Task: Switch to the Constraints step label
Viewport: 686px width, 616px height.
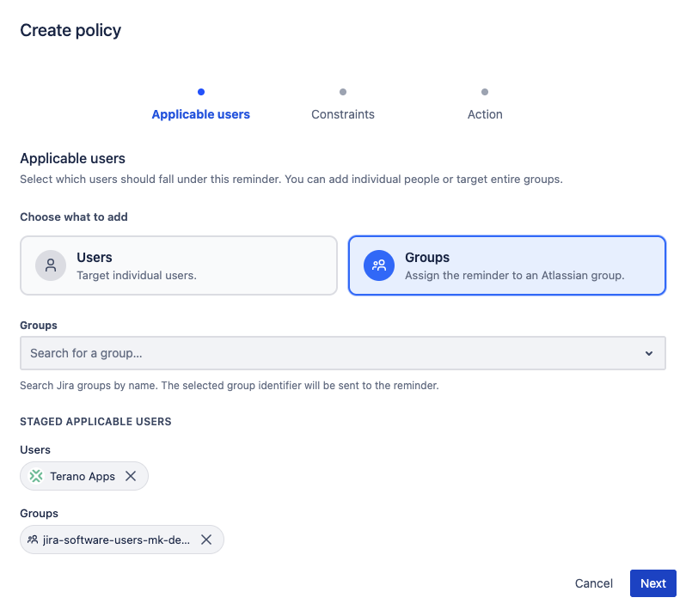Action: (343, 114)
